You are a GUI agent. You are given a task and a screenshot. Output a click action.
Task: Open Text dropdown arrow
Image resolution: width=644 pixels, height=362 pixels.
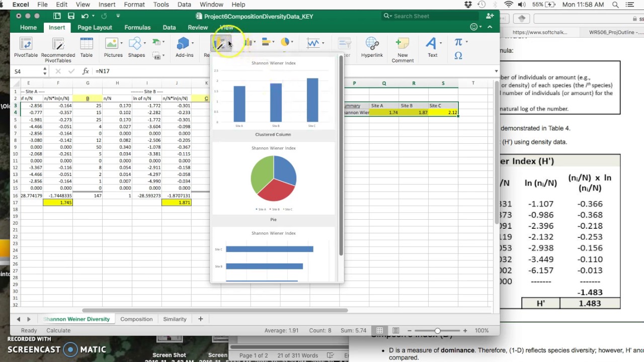coord(440,43)
